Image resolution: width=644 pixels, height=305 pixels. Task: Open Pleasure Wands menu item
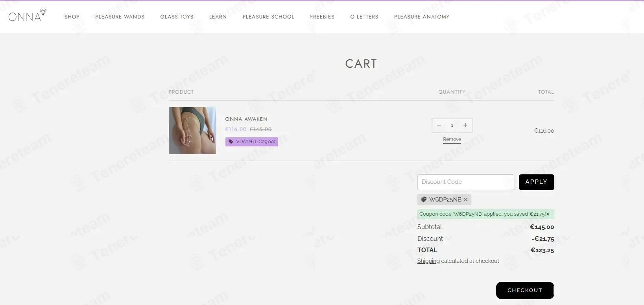(120, 17)
